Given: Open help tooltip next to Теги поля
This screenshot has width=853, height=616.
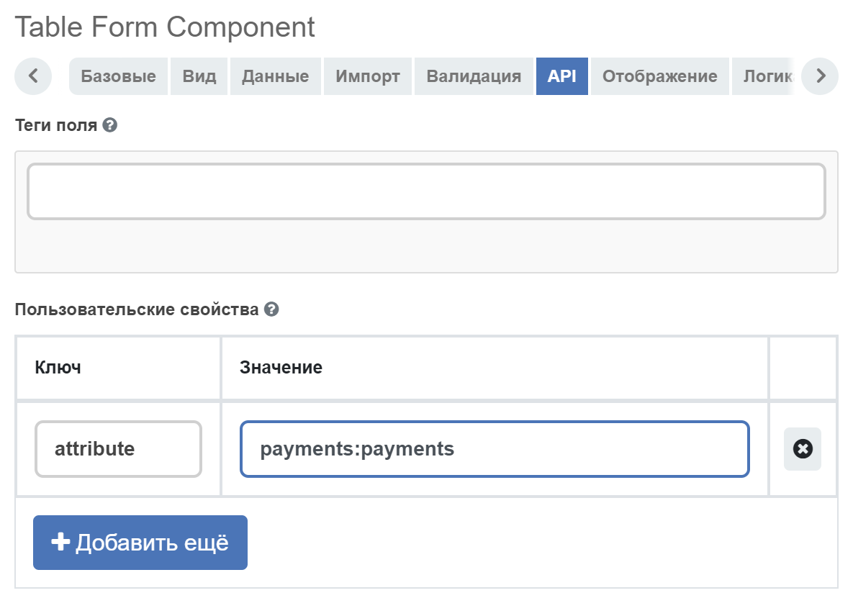Looking at the screenshot, I should (x=110, y=125).
